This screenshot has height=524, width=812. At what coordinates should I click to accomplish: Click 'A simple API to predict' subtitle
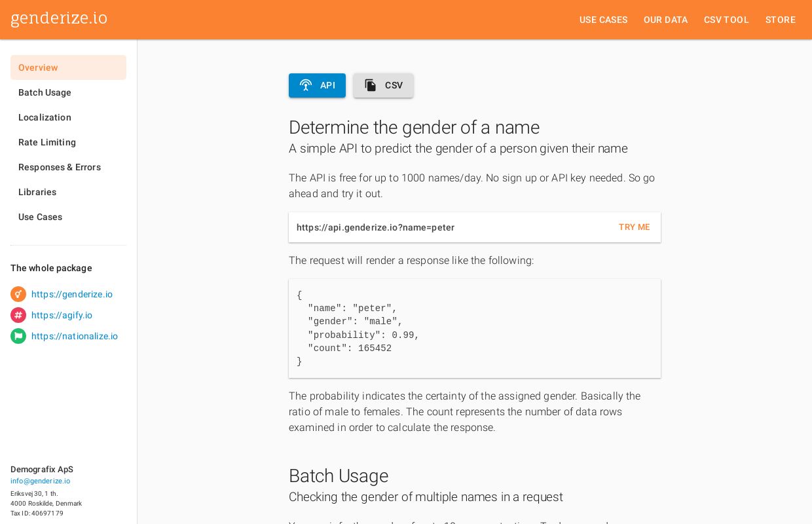click(458, 148)
